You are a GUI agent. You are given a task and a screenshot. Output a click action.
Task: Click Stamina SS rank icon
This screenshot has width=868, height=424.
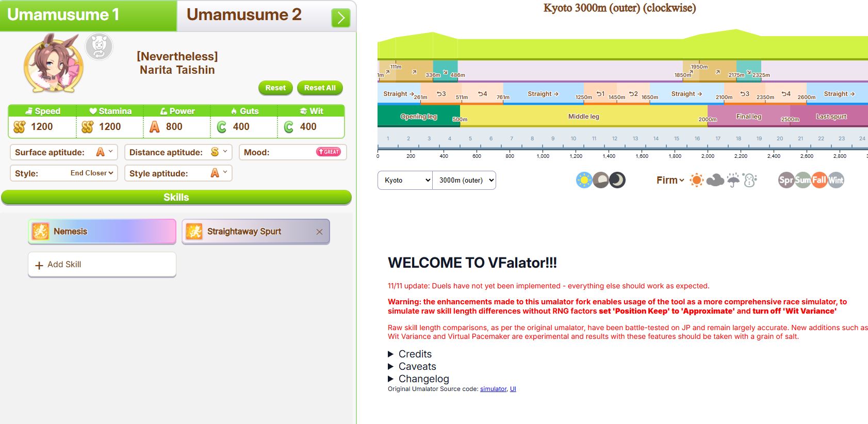88,127
